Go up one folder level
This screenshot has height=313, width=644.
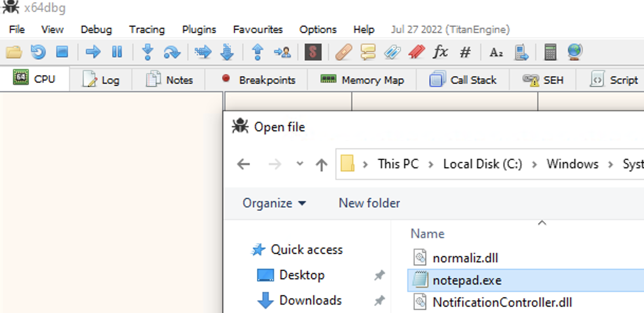pos(321,164)
